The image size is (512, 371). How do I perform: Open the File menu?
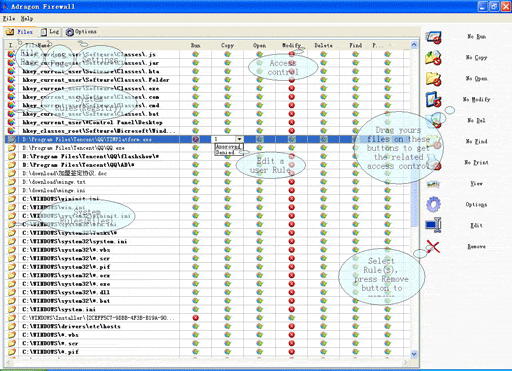(9, 18)
